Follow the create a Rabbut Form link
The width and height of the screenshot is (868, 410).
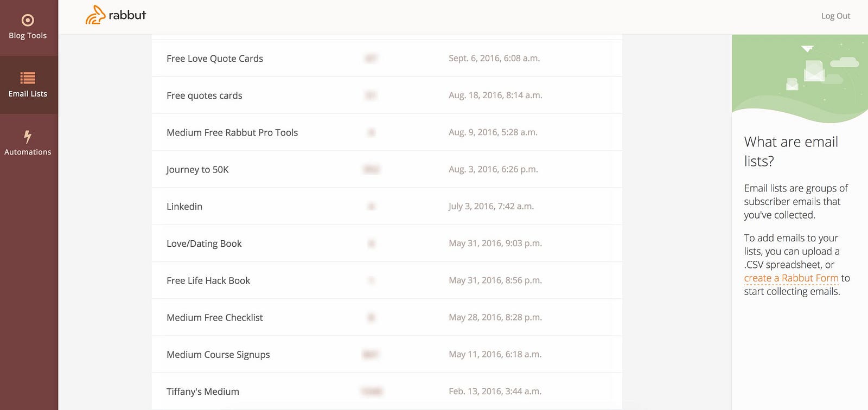(791, 278)
